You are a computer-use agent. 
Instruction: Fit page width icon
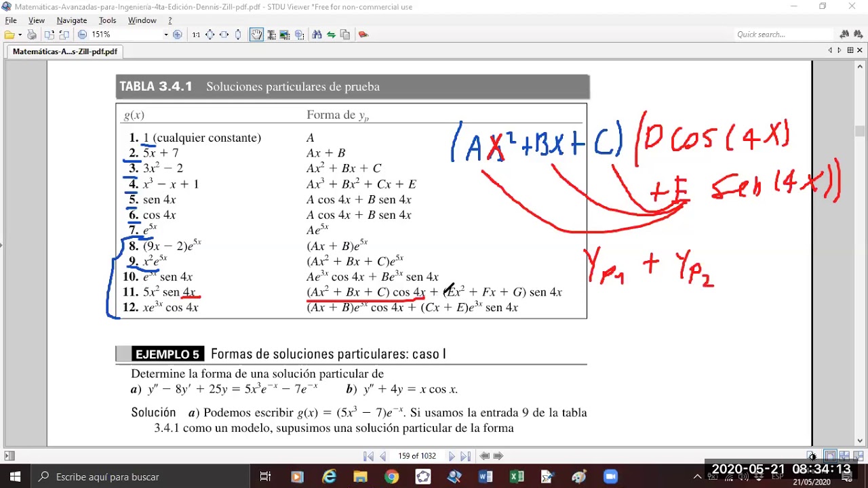tap(224, 35)
